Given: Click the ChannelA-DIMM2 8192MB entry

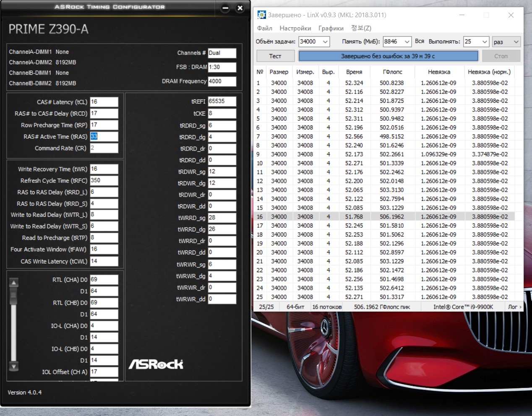Looking at the screenshot, I should pos(42,62).
